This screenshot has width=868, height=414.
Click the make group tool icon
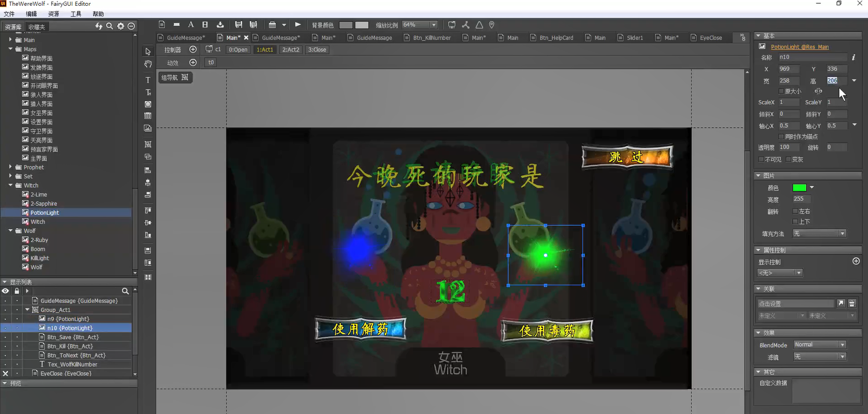[x=148, y=144]
